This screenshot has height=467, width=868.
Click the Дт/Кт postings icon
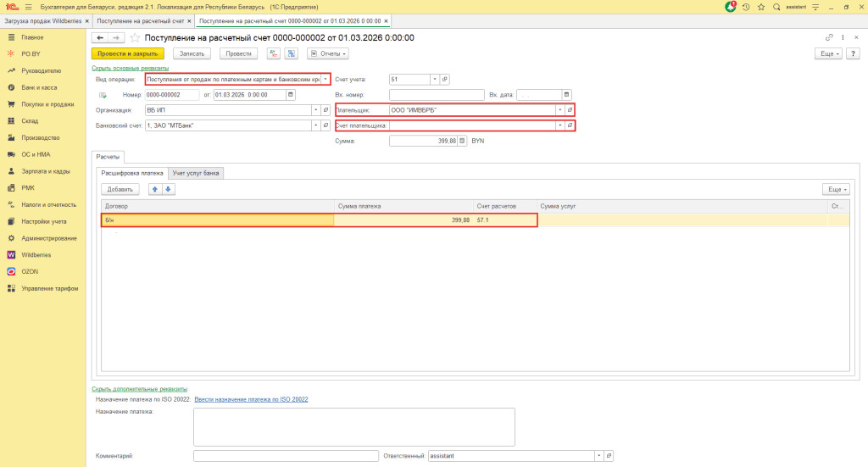click(x=273, y=53)
